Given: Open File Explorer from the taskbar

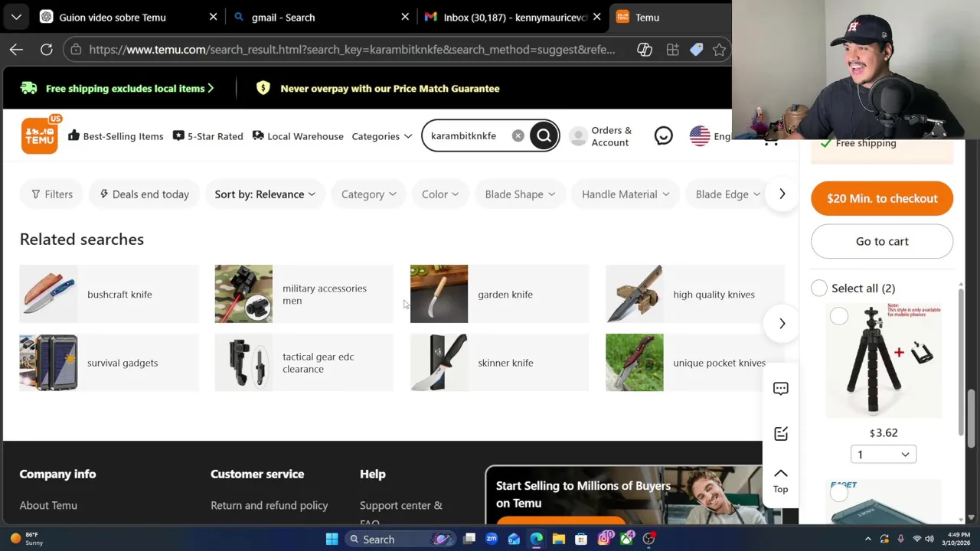Looking at the screenshot, I should (x=559, y=539).
